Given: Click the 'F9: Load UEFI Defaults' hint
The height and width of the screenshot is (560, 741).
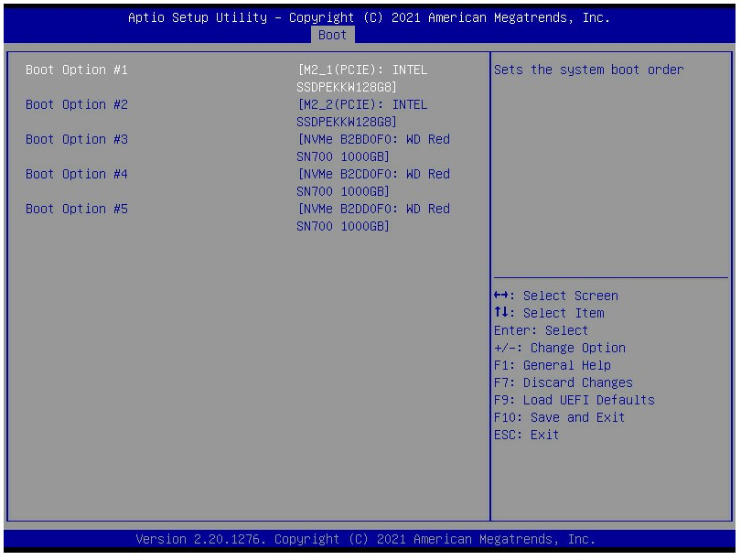Looking at the screenshot, I should coord(575,400).
